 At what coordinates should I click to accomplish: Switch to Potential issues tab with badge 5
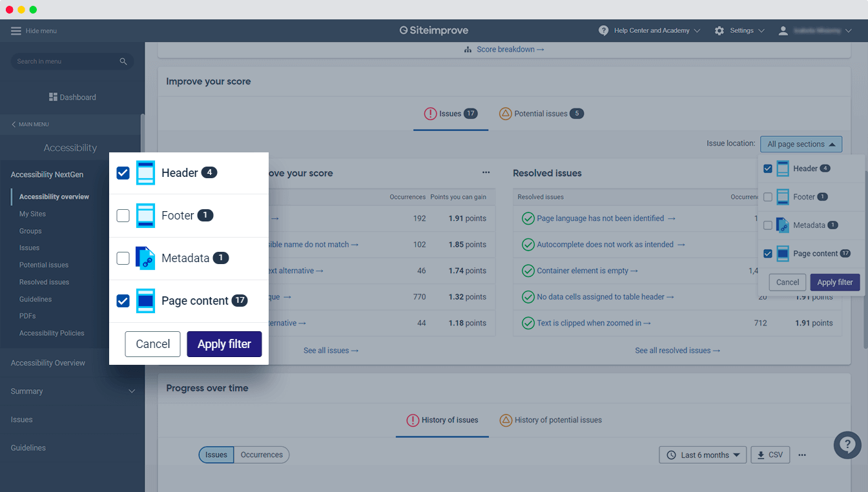pos(541,114)
